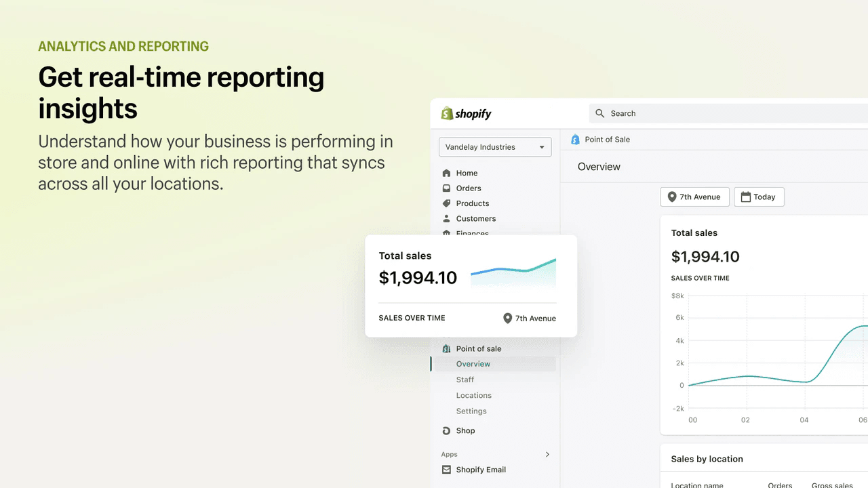The height and width of the screenshot is (488, 868).
Task: Open Point of sale Settings
Action: pyautogui.click(x=471, y=411)
